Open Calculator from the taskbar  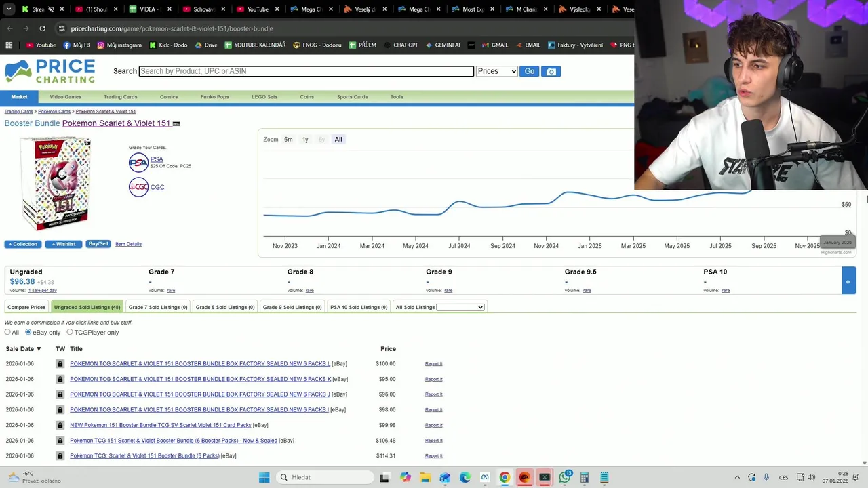585,477
